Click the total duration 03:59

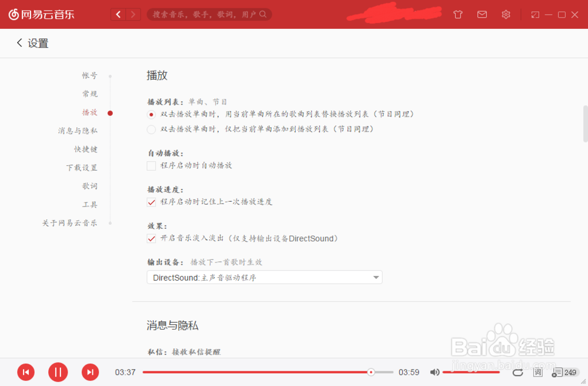pos(409,372)
